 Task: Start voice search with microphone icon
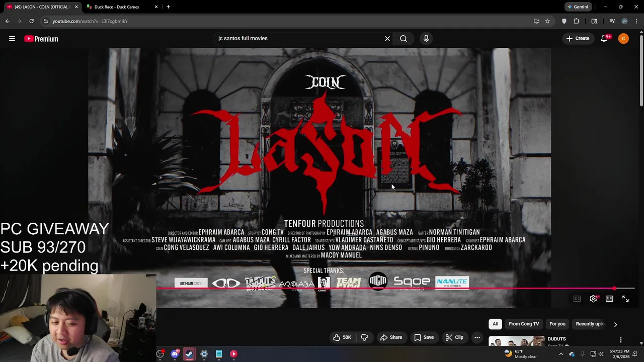point(426,39)
